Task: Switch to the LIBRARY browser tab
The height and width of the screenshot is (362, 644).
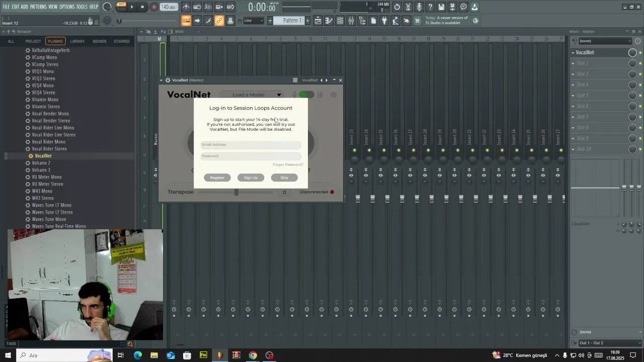Action: pos(77,41)
